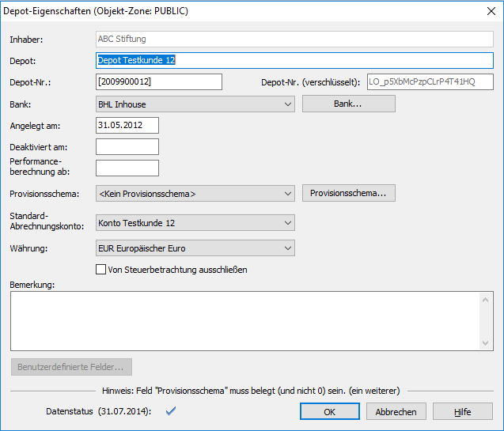
Task: Click inside the Bemerkung text area
Action: point(245,320)
